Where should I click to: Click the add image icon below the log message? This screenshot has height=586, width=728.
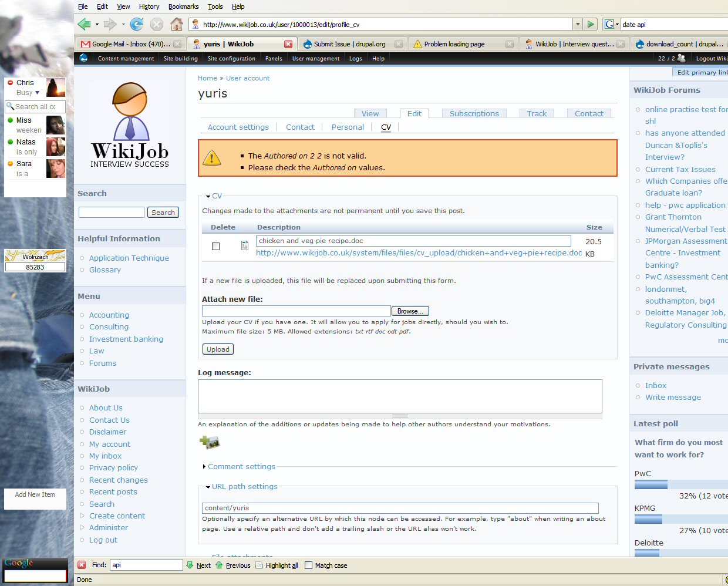[x=209, y=442]
